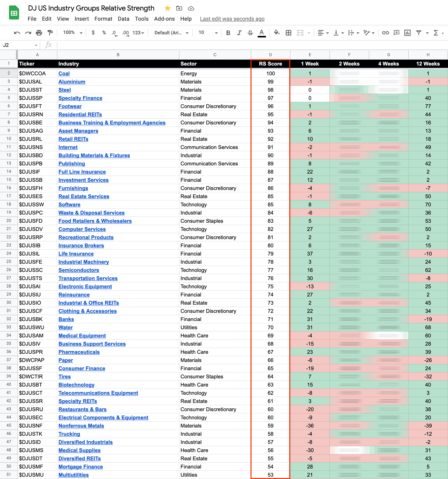
Task: Open the Aluminium industry link
Action: 72,82
